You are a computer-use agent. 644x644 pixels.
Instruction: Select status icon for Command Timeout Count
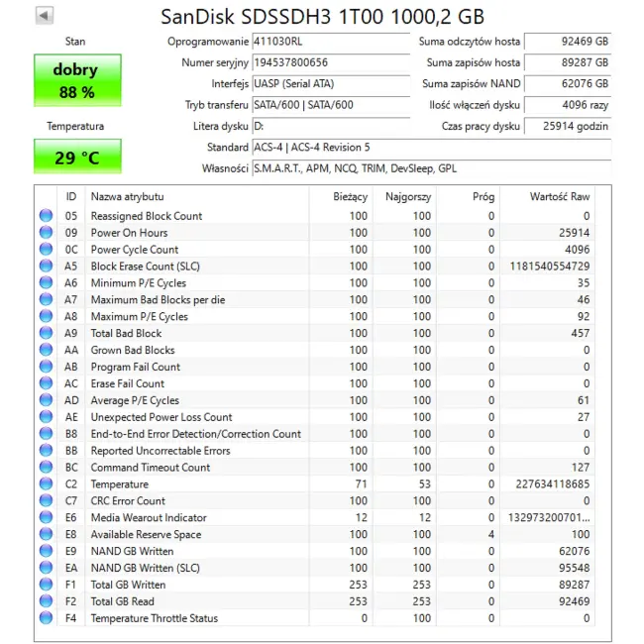[x=46, y=467]
